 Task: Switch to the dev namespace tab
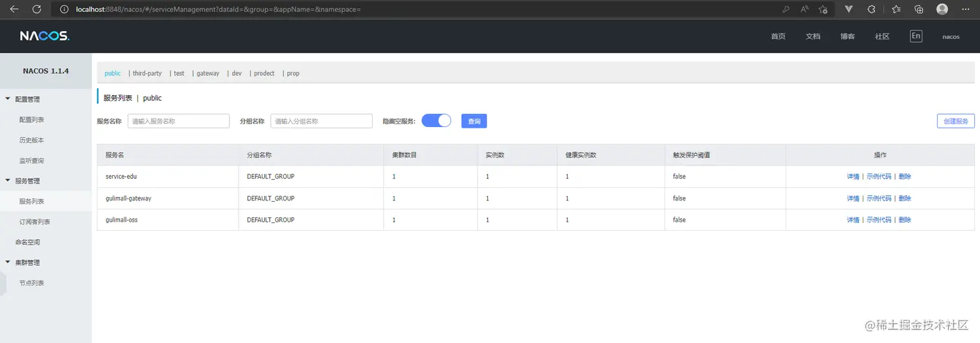pyautogui.click(x=237, y=73)
